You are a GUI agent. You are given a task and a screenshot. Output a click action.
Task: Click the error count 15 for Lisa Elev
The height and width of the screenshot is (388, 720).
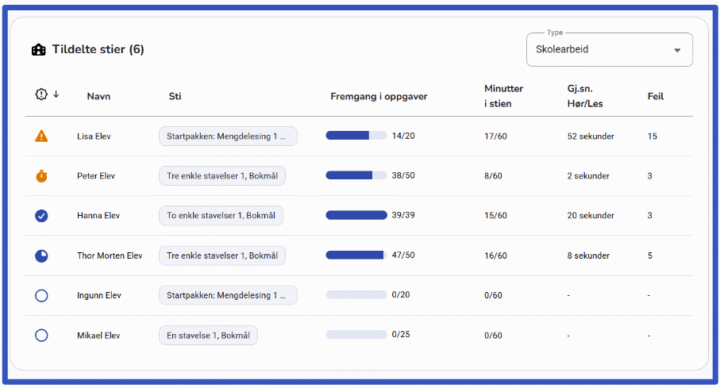[652, 136]
